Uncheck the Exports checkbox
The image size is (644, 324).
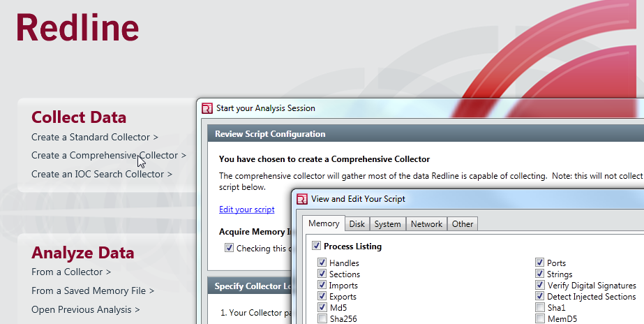tap(322, 295)
